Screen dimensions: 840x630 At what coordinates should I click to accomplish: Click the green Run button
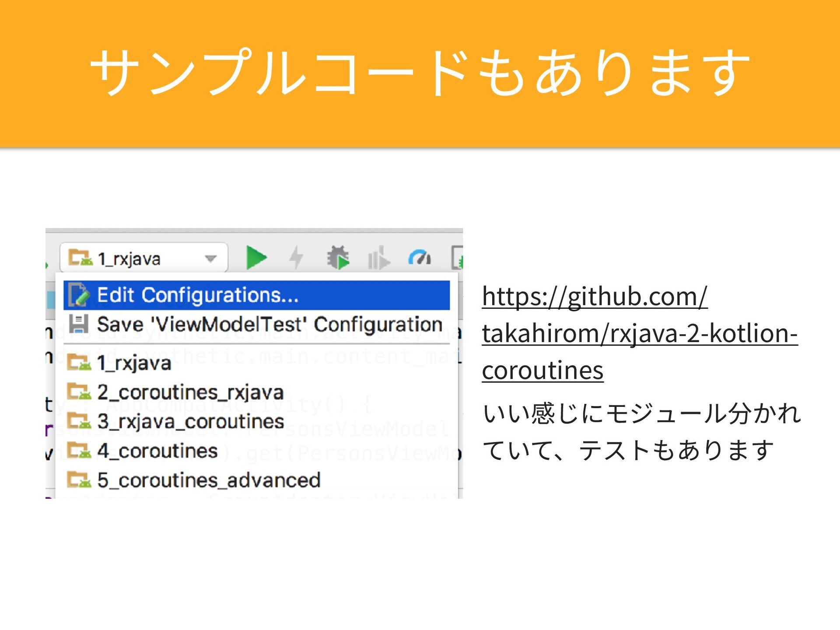pyautogui.click(x=256, y=258)
